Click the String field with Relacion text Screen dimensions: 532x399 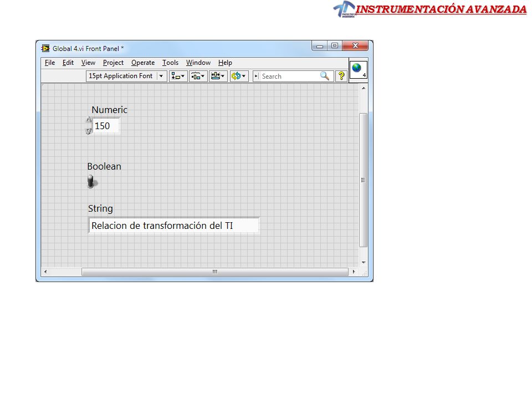coord(173,226)
